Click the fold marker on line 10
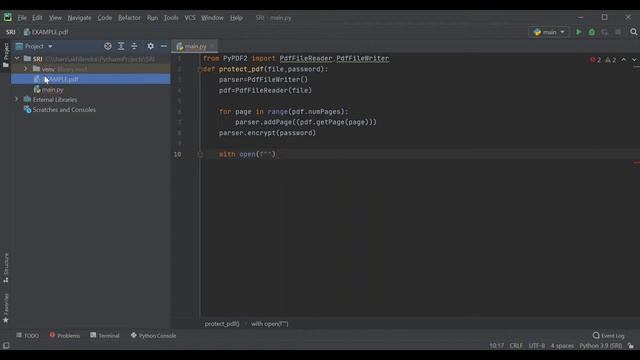Image resolution: width=640 pixels, height=360 pixels. point(200,154)
